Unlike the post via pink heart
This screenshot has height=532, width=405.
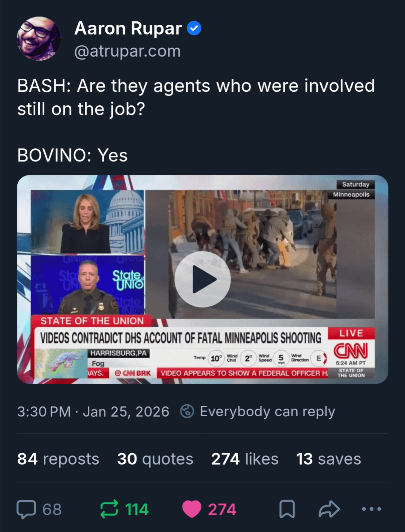(x=192, y=510)
